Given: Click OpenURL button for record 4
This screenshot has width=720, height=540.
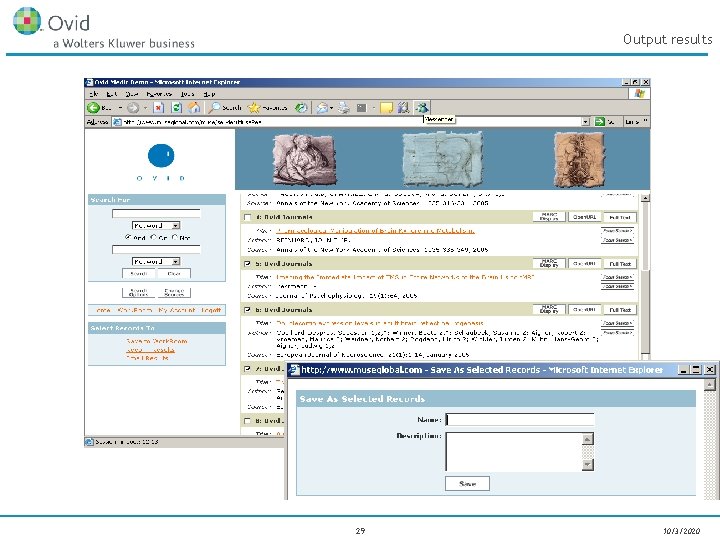Looking at the screenshot, I should click(584, 217).
